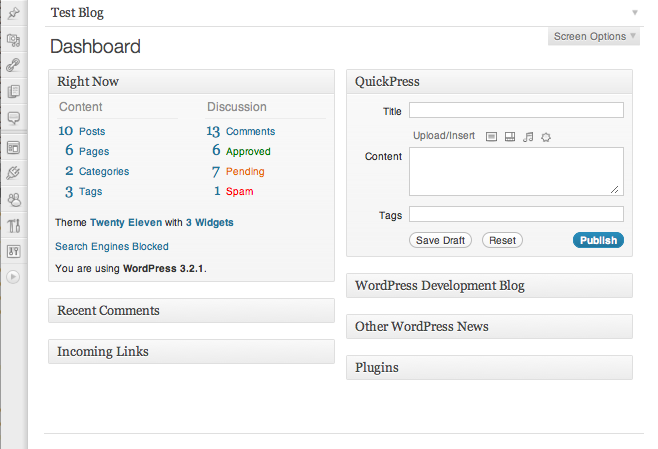The image size is (658, 449).
Task: Click the Save Draft button
Action: [x=440, y=240]
